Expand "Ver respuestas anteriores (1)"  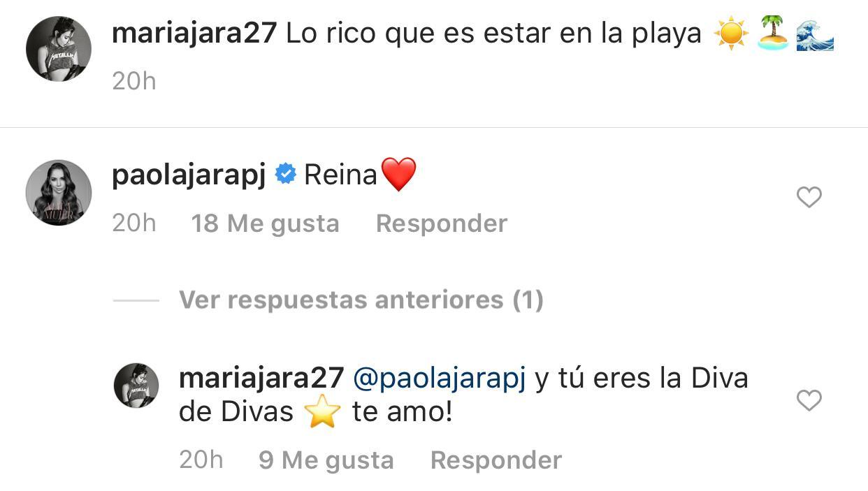tap(361, 300)
